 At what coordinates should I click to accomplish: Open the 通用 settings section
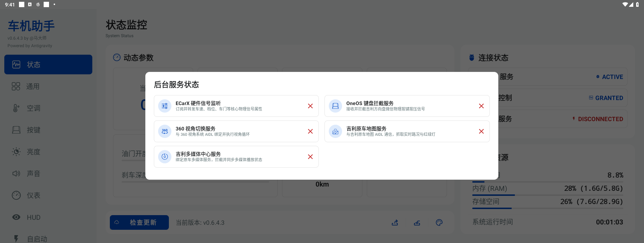[48, 86]
